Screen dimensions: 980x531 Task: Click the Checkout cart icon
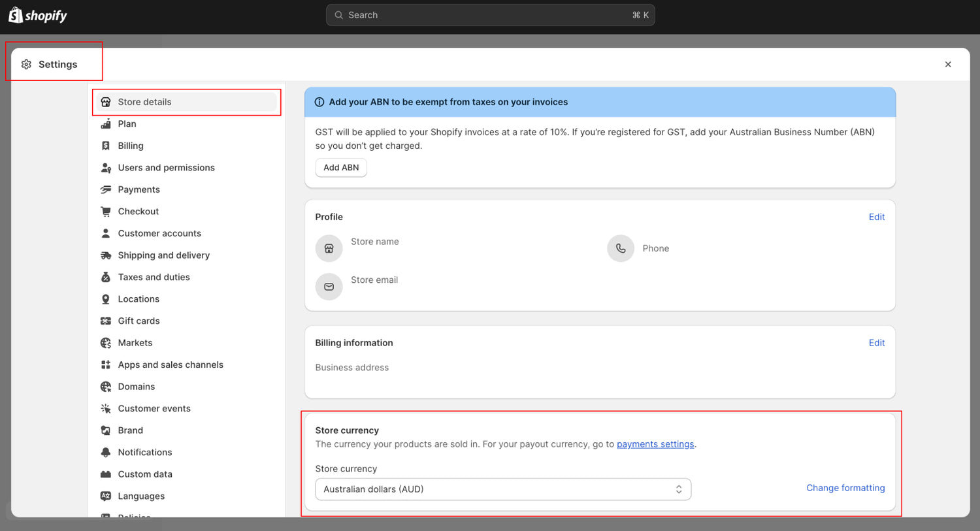106,212
